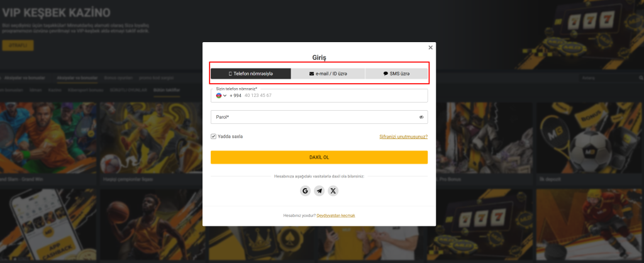This screenshot has width=644, height=263.
Task: Open the Bütün təkliflər background tab
Action: tap(166, 89)
